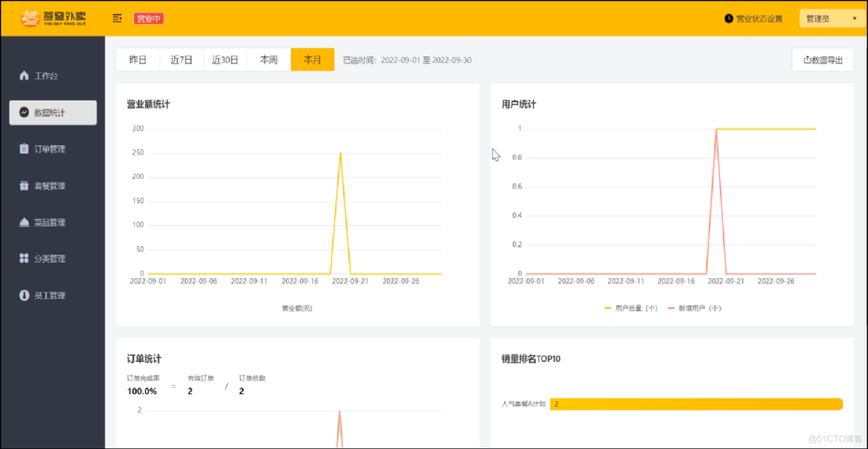Screen dimensions: 868x449
Task: Switch to the 昨日 date tab
Action: pos(138,59)
